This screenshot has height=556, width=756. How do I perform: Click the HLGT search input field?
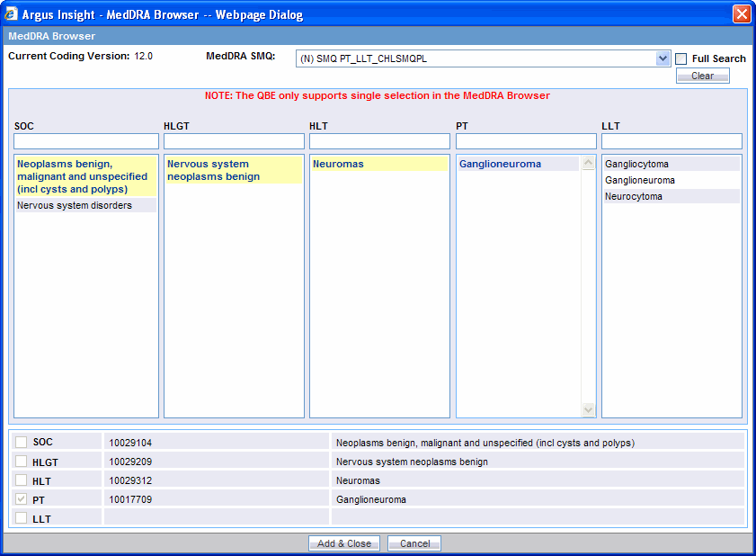point(234,141)
